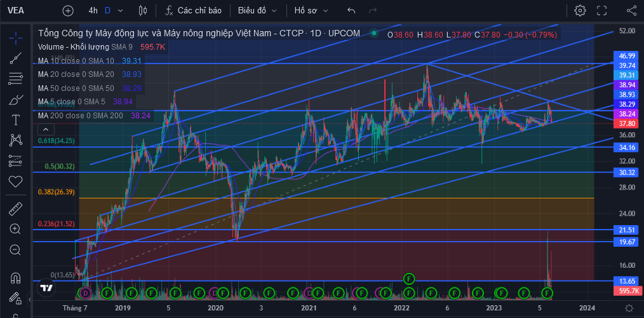The height and width of the screenshot is (318, 644).
Task: Open the Biểu đồ dropdown
Action: click(257, 11)
